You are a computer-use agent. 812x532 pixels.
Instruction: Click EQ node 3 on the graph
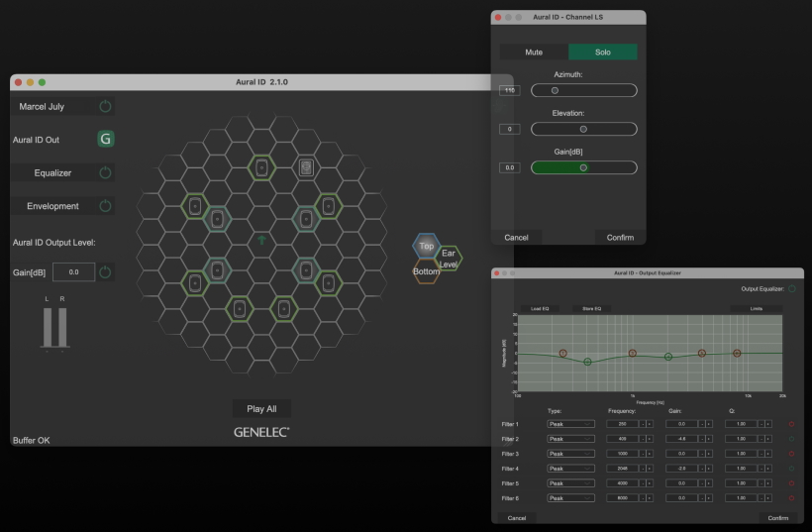[633, 354]
